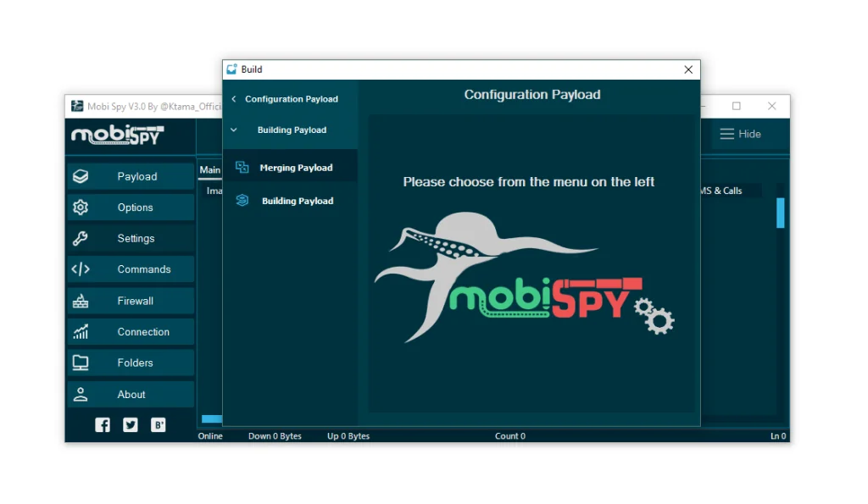Click the Configuration Payload back chevron

click(x=233, y=98)
